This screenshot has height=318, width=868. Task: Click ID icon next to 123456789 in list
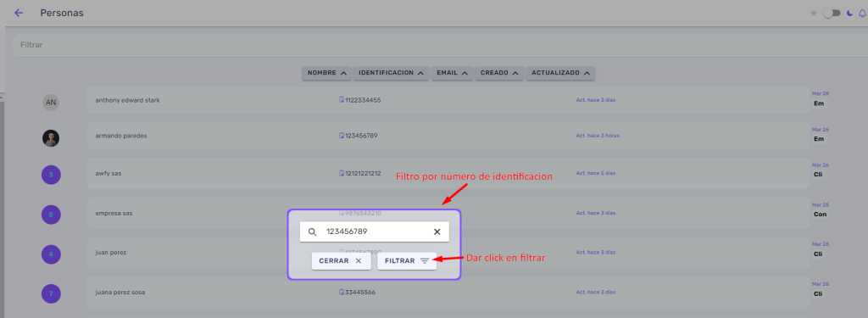(342, 136)
